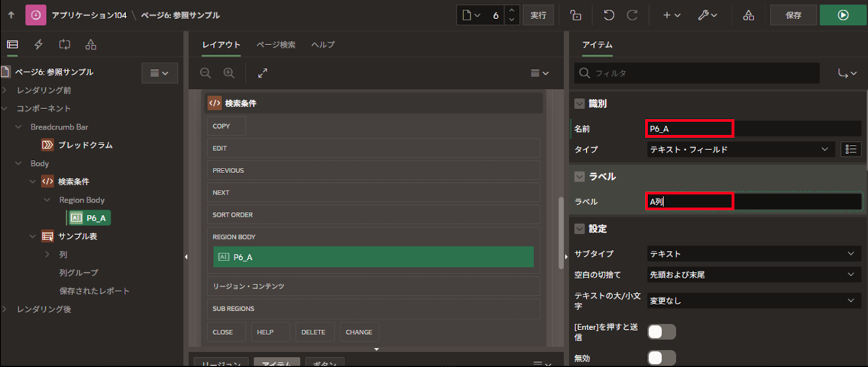Toggle the [Enter]を押すと送信 switch
The height and width of the screenshot is (367, 868).
pos(661,332)
